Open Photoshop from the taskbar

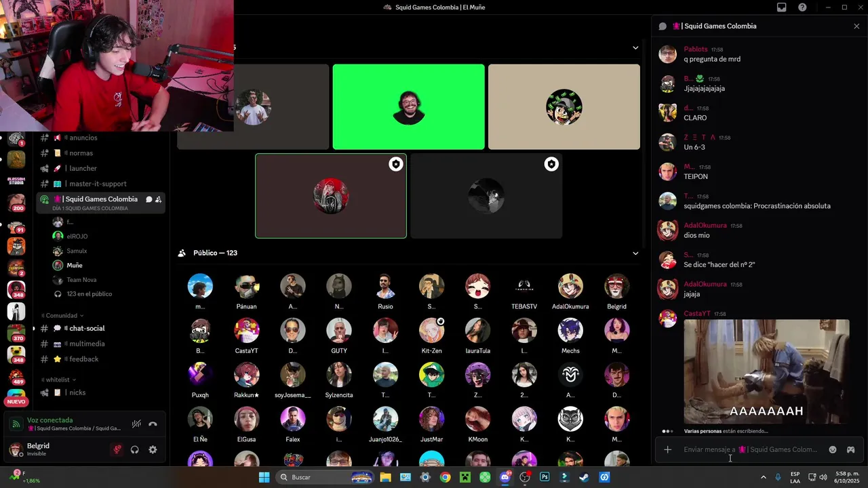(x=545, y=477)
